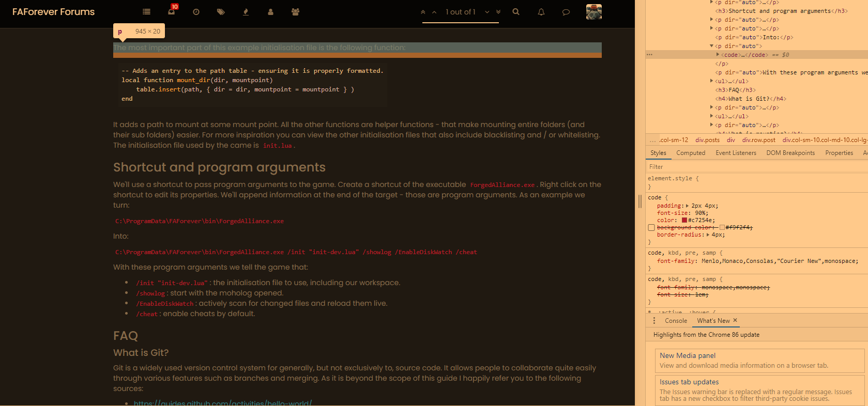Click the #f9f2f4 background color swatch

click(722, 227)
